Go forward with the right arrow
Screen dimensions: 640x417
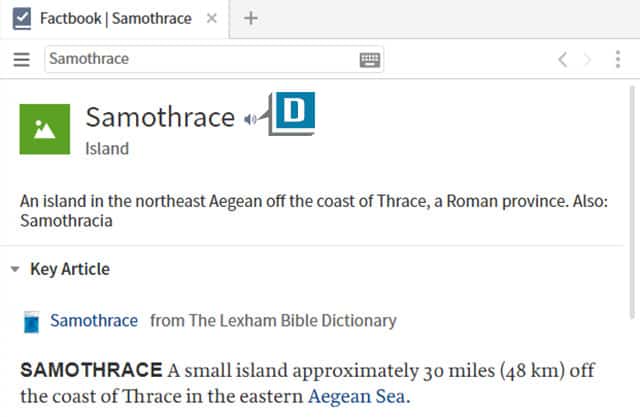coord(588,60)
